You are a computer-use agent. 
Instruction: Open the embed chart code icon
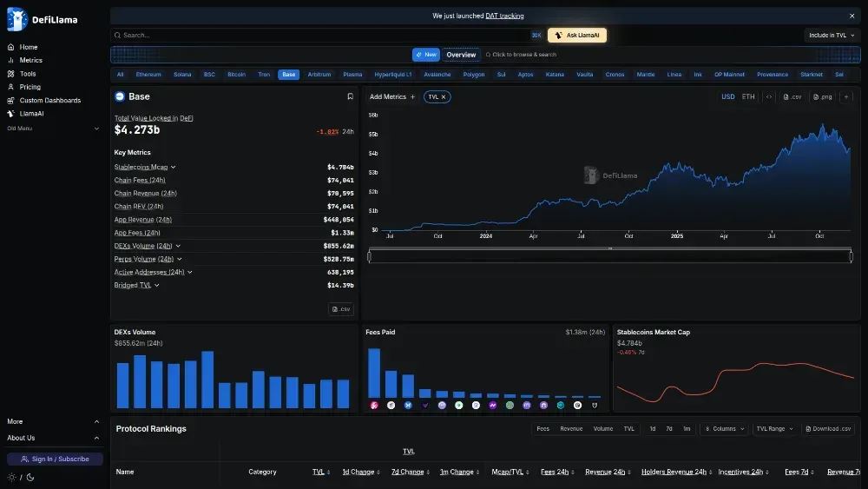pos(769,97)
